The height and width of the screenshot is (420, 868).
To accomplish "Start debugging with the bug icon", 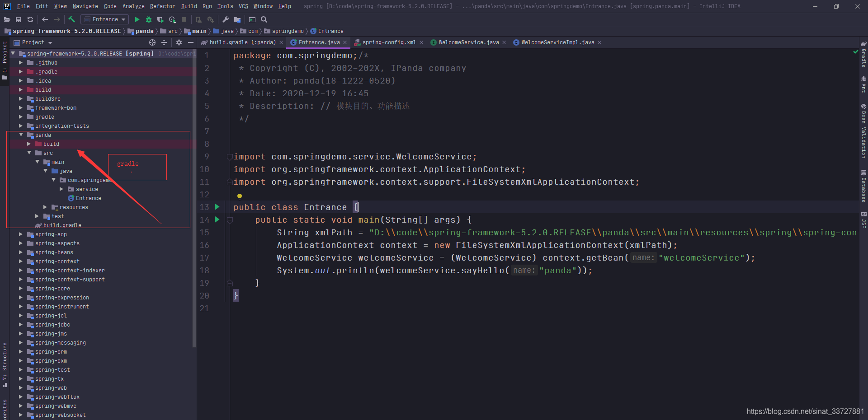I will click(x=149, y=19).
